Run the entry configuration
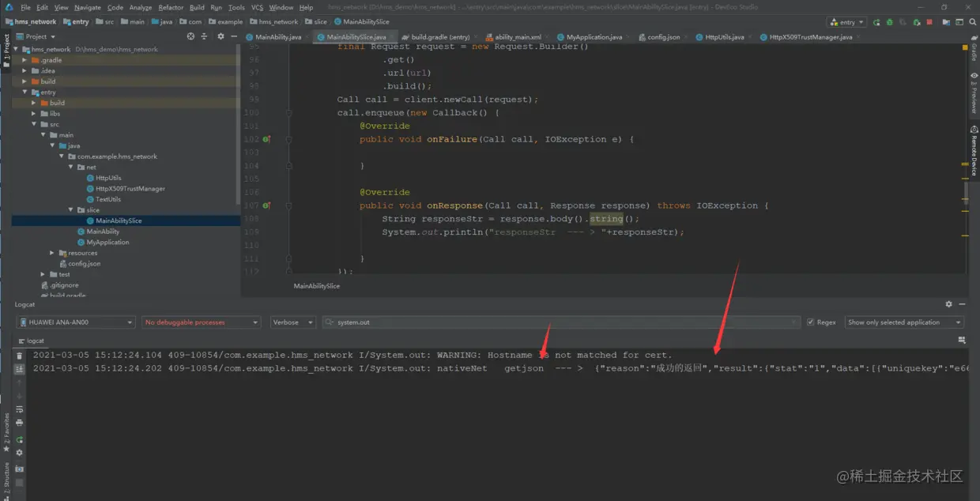The image size is (980, 501). 877,22
